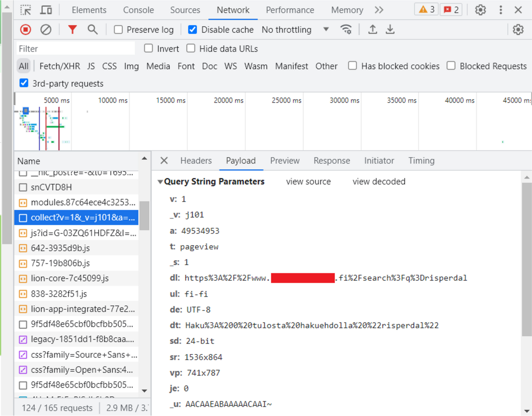
Task: Stop recording network log
Action: coord(26,30)
